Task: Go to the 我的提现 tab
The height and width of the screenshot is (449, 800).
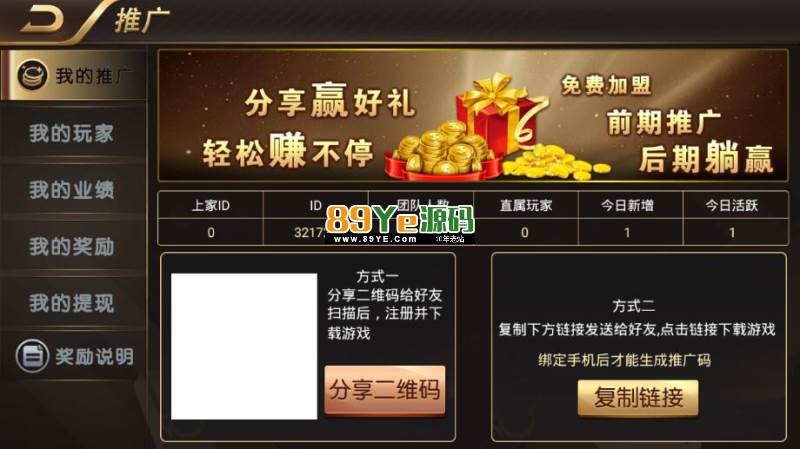Action: click(x=73, y=303)
